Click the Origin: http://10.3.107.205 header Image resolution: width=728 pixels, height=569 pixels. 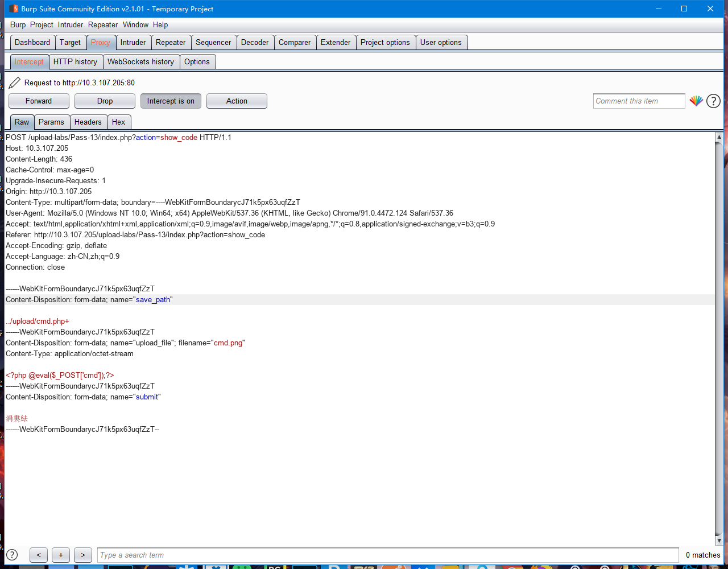coord(48,191)
